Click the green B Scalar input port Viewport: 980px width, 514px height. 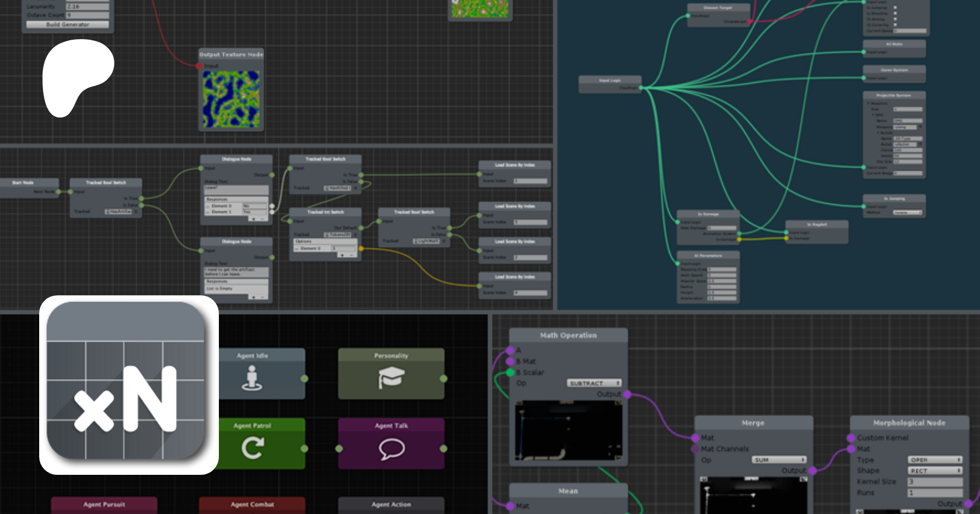click(x=510, y=373)
